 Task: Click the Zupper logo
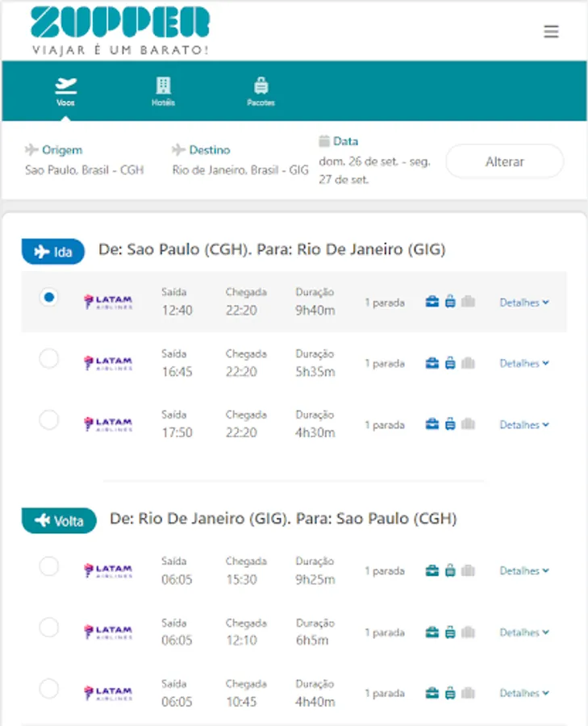tap(120, 31)
